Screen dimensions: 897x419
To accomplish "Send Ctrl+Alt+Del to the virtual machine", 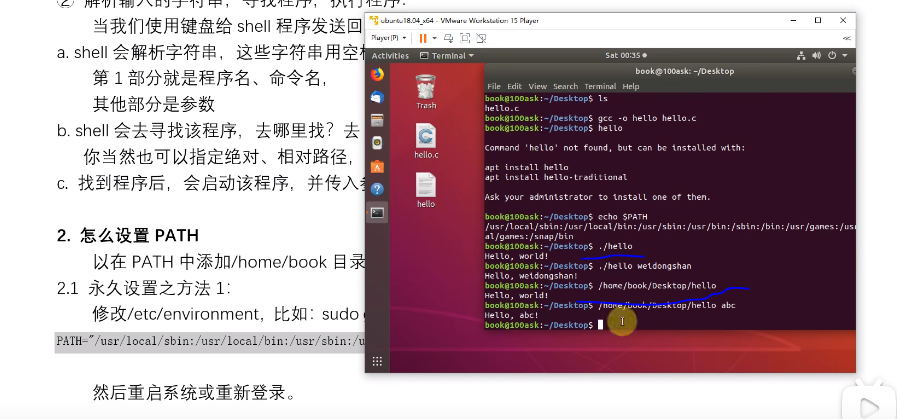I will point(448,38).
